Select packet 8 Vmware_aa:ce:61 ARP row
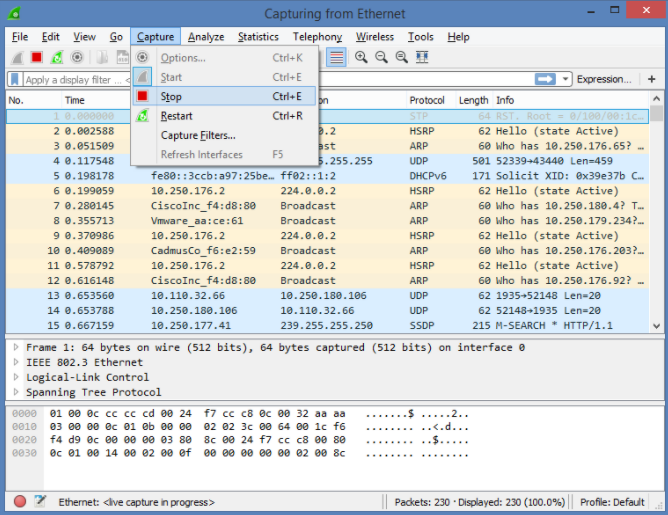 327,221
